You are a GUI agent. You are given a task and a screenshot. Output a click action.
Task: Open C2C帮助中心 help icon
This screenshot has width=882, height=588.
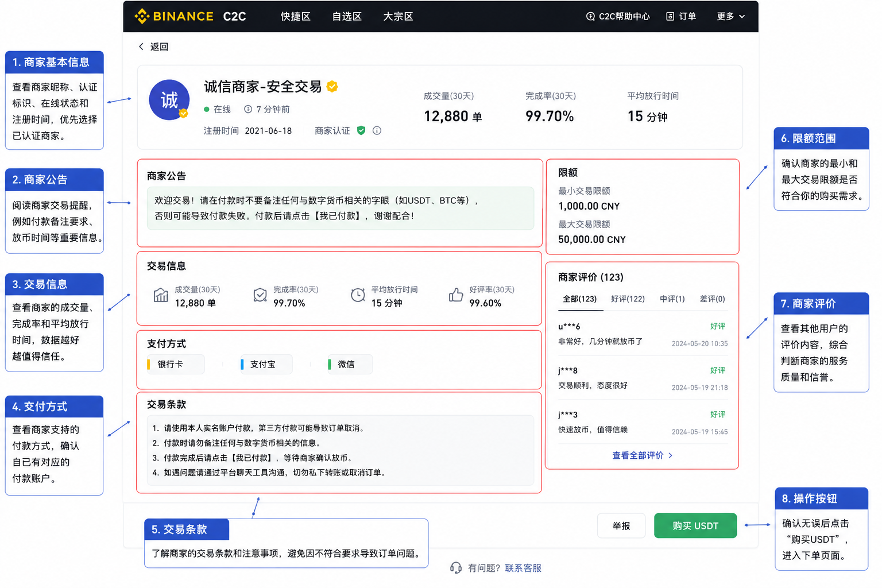click(590, 16)
